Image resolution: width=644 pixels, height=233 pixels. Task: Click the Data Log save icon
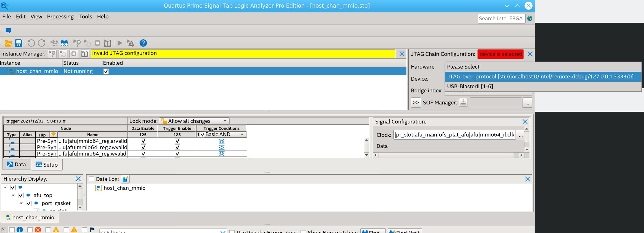point(125,179)
